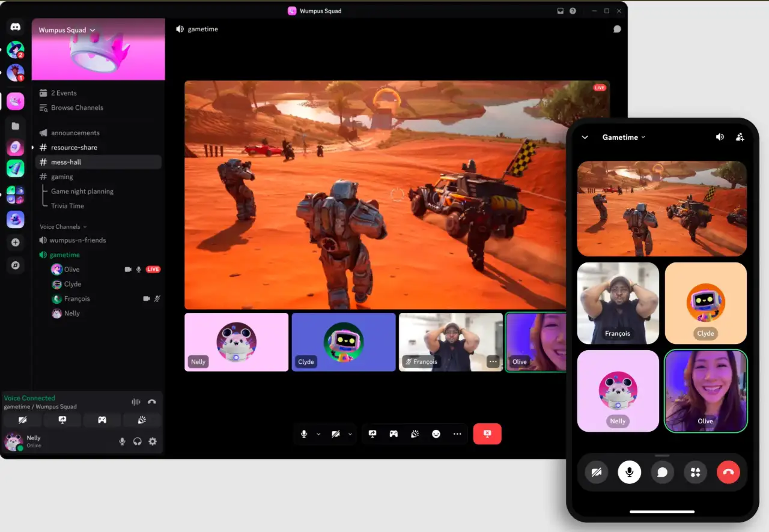The height and width of the screenshot is (532, 769).
Task: Open Wumpus Squad server dropdown menu
Action: pos(67,30)
